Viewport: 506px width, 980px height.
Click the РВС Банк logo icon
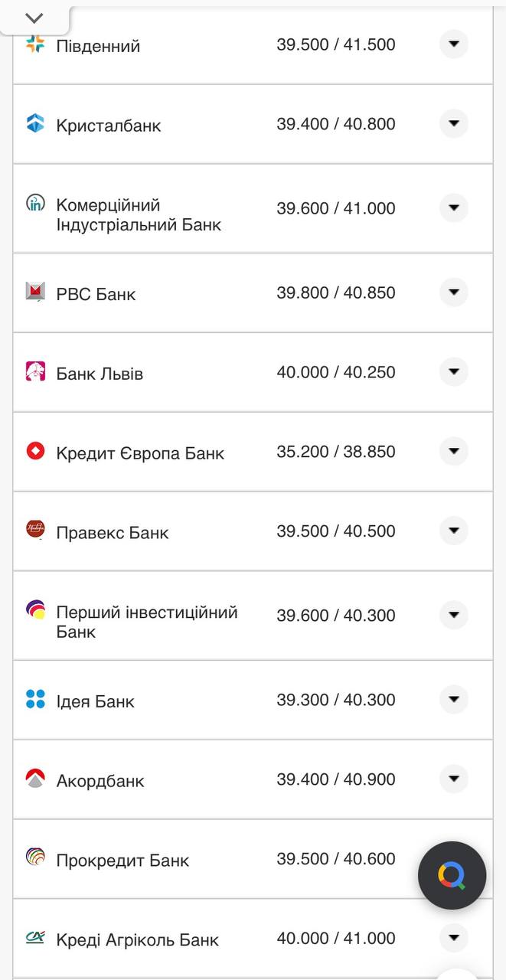[x=34, y=292]
